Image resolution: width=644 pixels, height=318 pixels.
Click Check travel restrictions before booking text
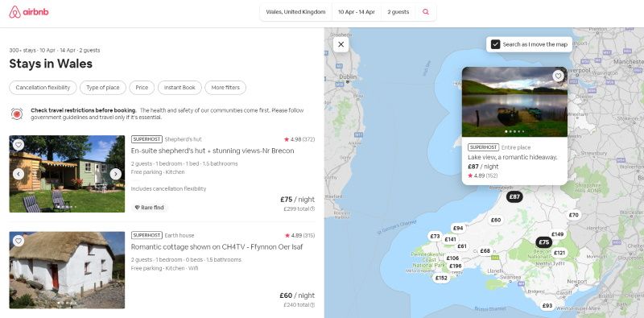(x=84, y=110)
